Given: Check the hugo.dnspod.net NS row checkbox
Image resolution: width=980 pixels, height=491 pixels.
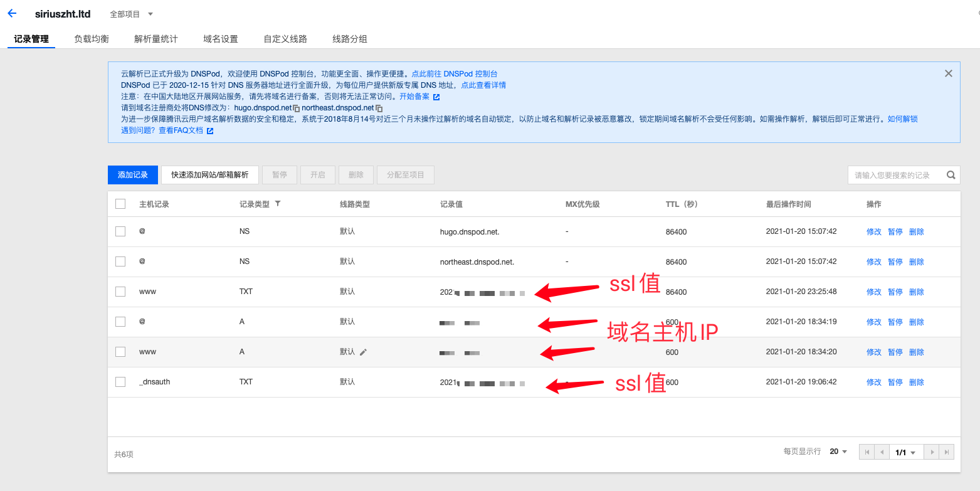Looking at the screenshot, I should 120,231.
